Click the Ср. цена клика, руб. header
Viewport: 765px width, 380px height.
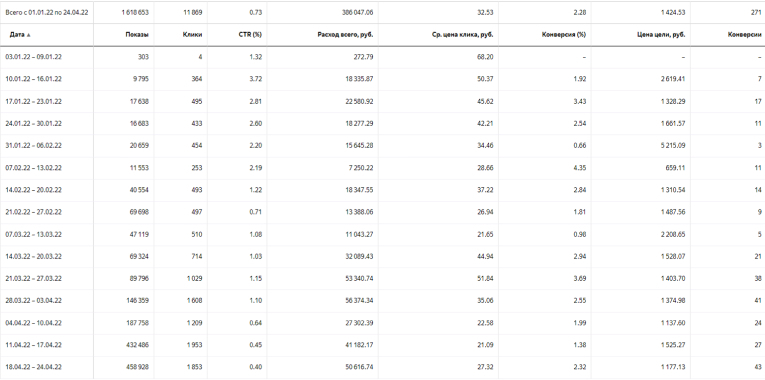tap(463, 35)
